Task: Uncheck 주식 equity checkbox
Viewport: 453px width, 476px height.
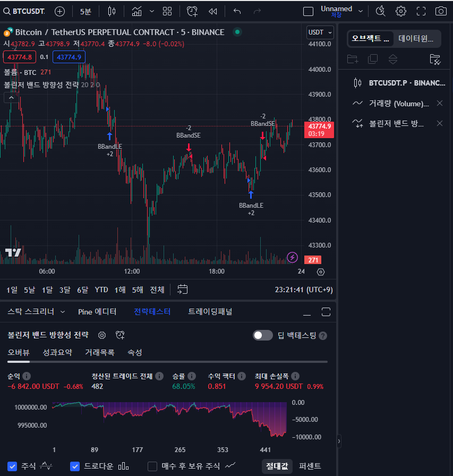Action: 12,466
